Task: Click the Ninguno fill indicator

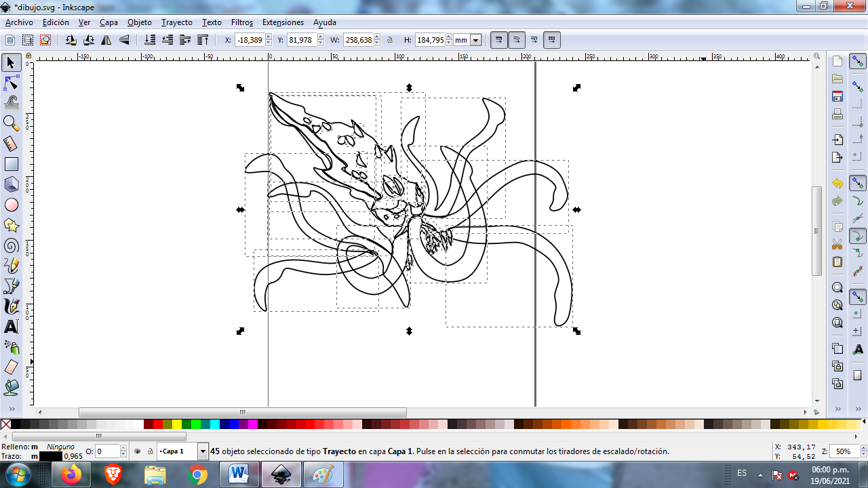Action: pyautogui.click(x=60, y=447)
